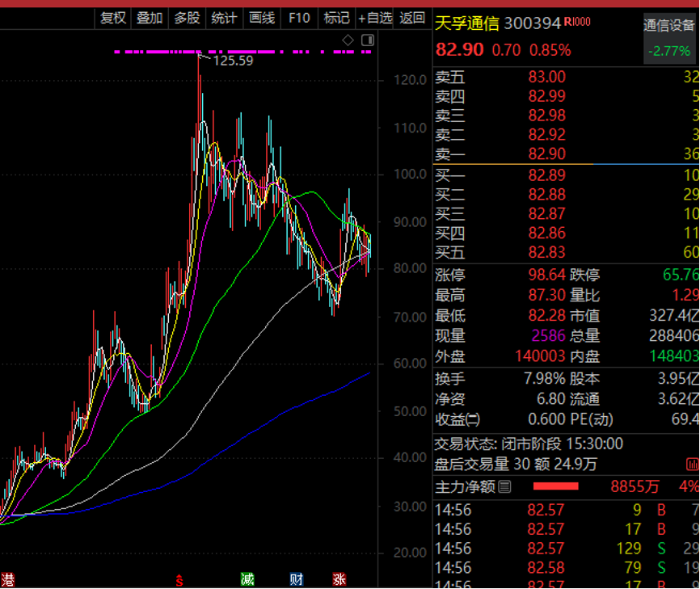
Task: Click the 现量 value 2586
Action: coord(548,336)
